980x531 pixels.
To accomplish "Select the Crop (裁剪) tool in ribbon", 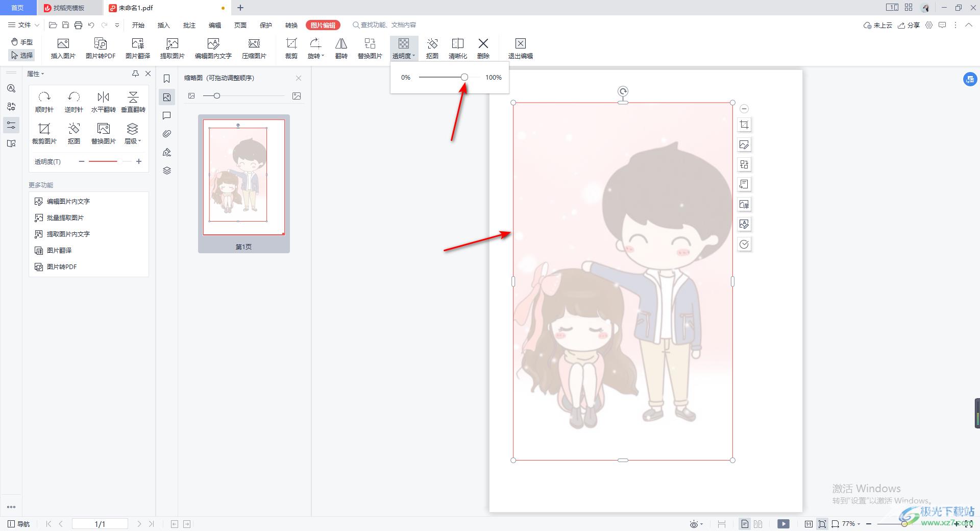I will 291,49.
